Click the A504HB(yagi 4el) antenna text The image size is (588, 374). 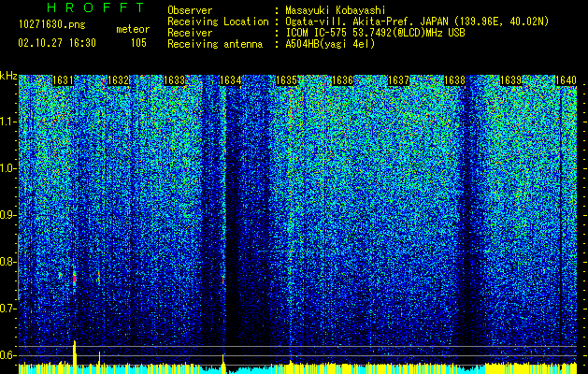pos(330,44)
